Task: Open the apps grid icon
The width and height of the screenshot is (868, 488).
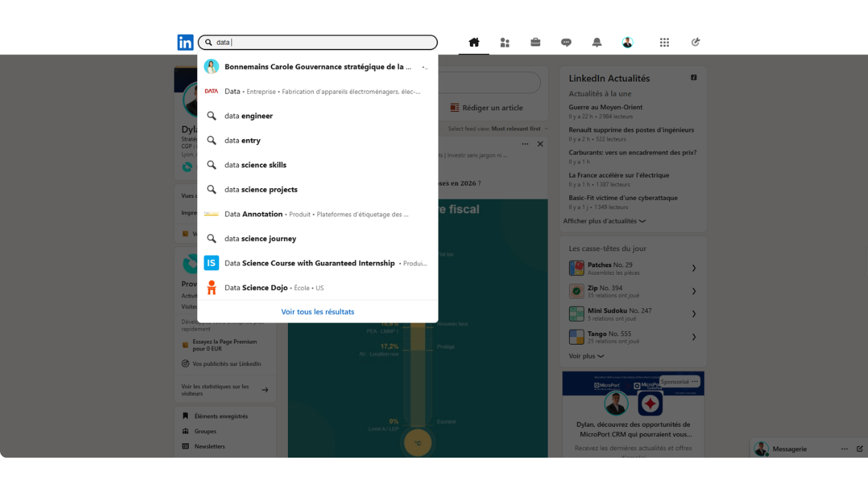Action: point(664,42)
